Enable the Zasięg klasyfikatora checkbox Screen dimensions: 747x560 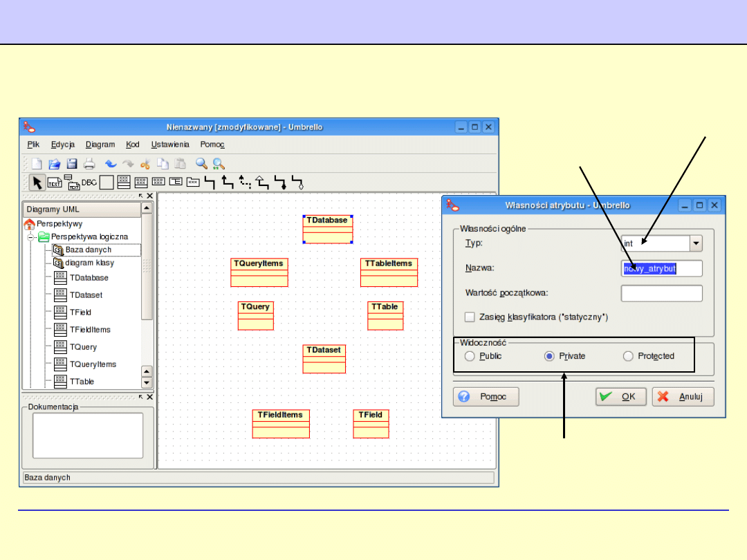(470, 317)
